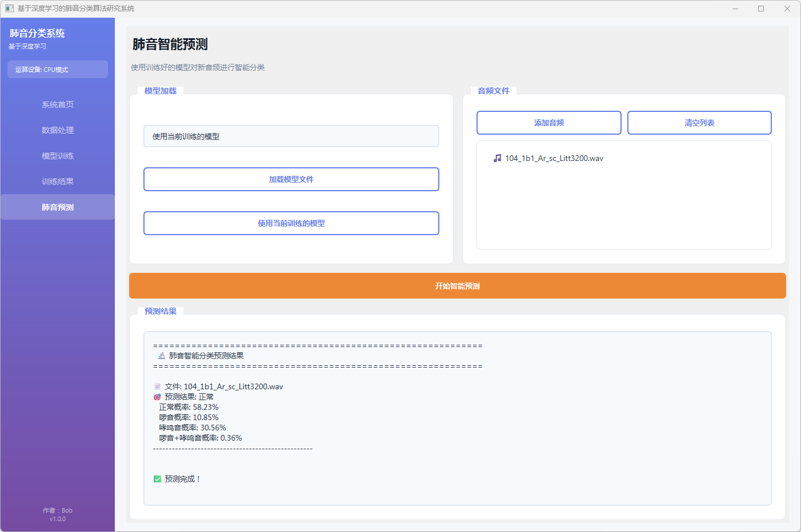Click the 正常概率: 58.23% line

click(189, 407)
